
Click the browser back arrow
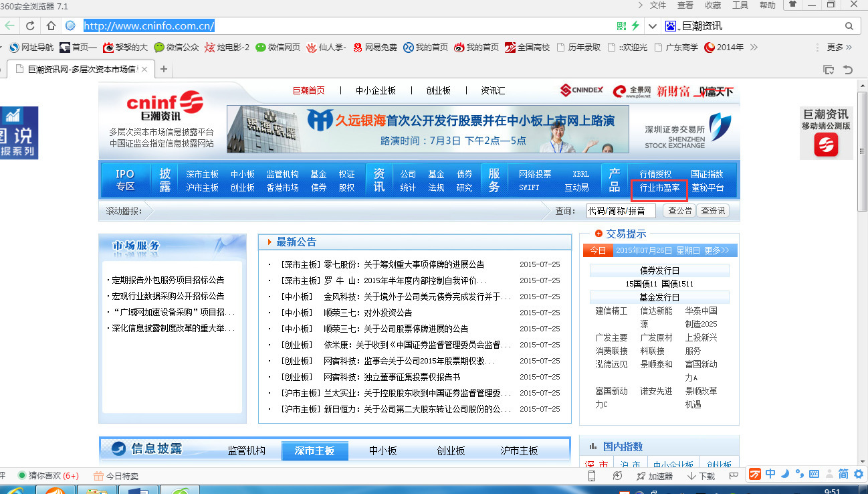coord(9,26)
